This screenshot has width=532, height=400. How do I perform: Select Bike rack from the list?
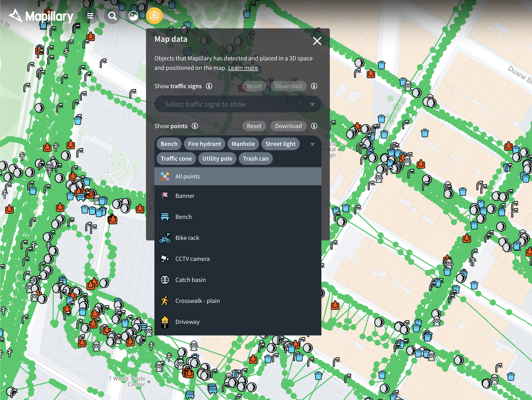238,238
